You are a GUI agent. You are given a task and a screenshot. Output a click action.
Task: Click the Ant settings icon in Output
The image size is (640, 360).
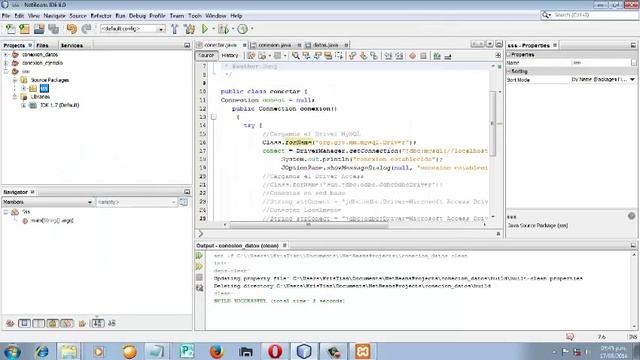pyautogui.click(x=200, y=288)
